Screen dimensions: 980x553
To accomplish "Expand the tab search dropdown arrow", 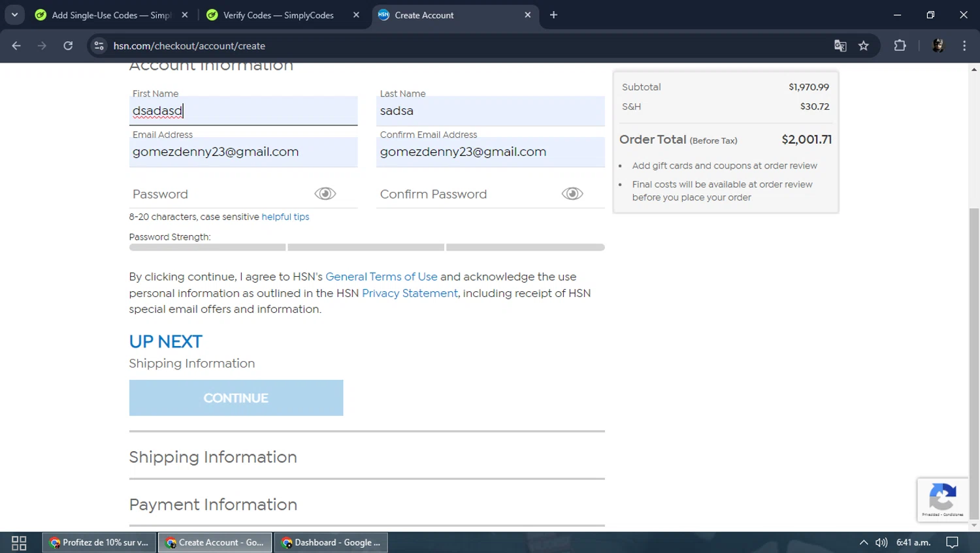I will (14, 14).
